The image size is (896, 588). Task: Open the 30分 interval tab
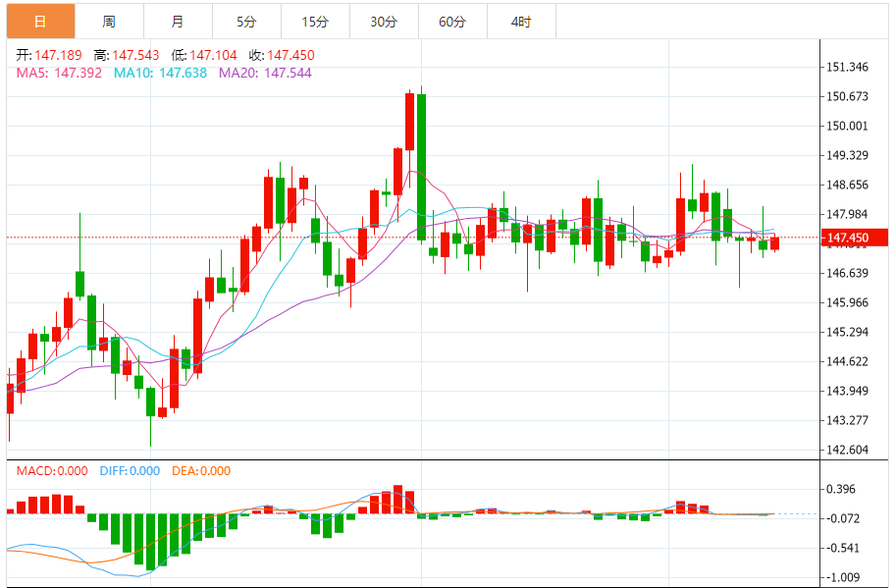tap(384, 22)
